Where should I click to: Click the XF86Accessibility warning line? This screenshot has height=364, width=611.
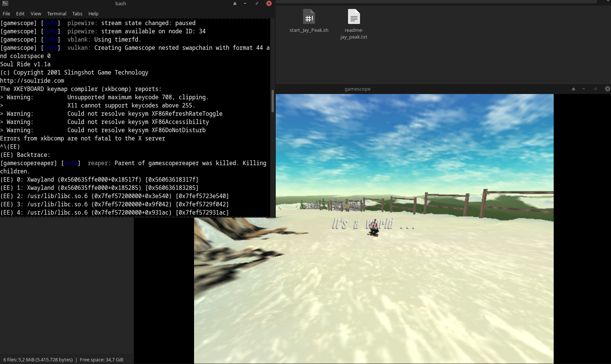tap(105, 122)
